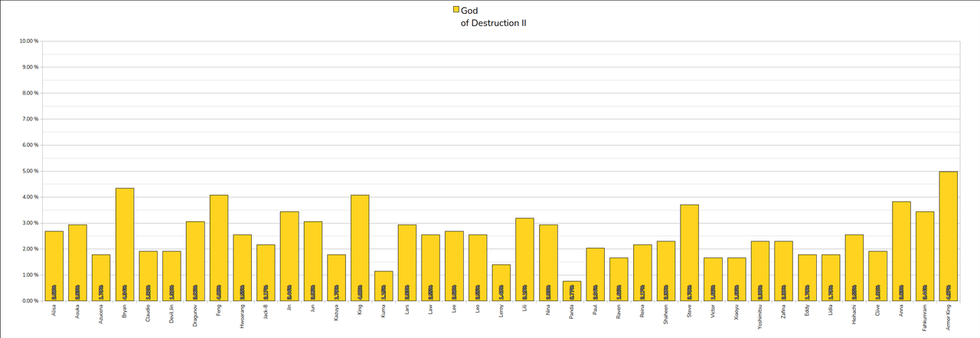Click the 'Dragunov' x-axis label
Viewport: 980px width, 338px height.
195,314
